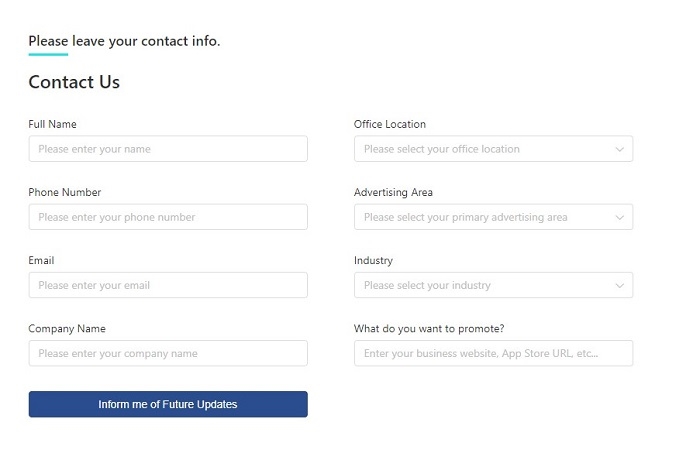Image resolution: width=700 pixels, height=467 pixels.
Task: Click the Full Name label
Action: pos(52,124)
